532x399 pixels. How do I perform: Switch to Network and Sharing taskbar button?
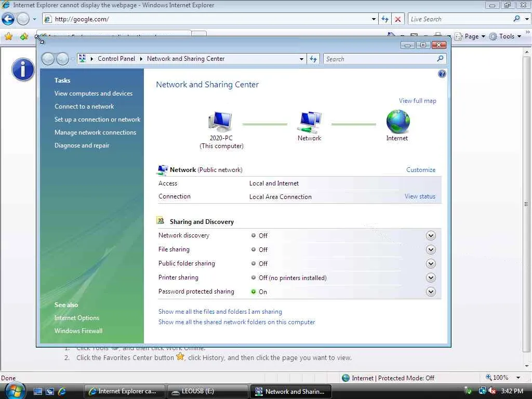tap(290, 391)
